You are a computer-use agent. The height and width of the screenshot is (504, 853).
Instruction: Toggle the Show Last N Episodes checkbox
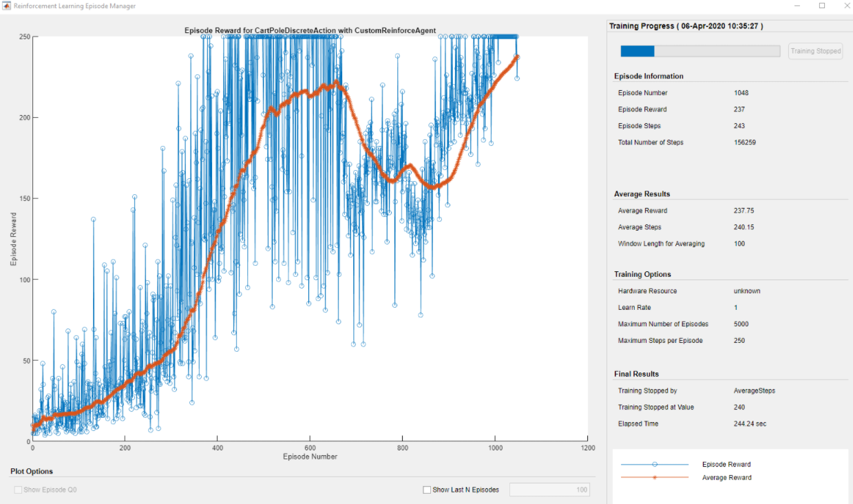click(x=427, y=490)
